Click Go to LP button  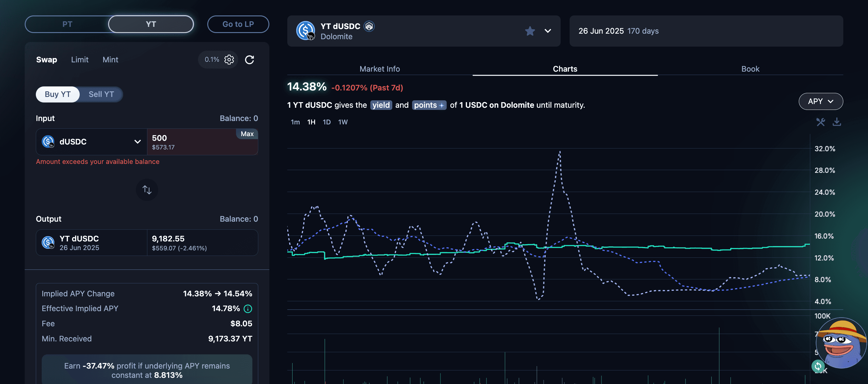[238, 24]
